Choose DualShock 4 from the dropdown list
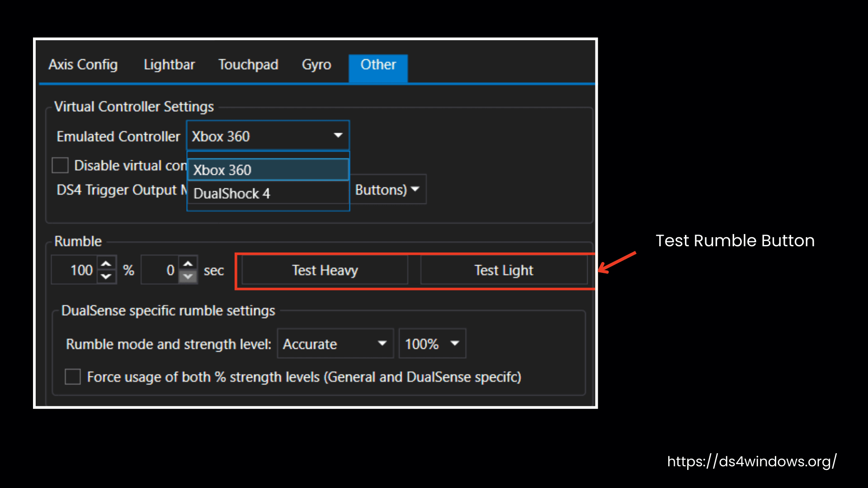 (x=268, y=193)
